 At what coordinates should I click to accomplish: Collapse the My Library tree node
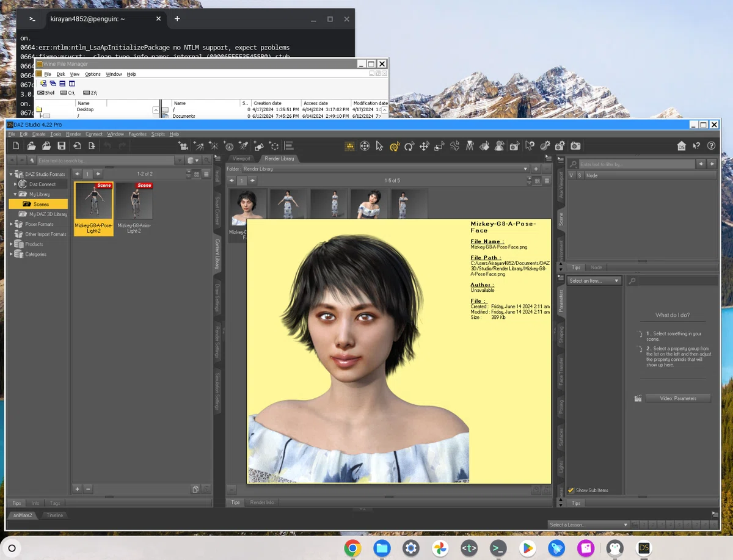coord(16,194)
